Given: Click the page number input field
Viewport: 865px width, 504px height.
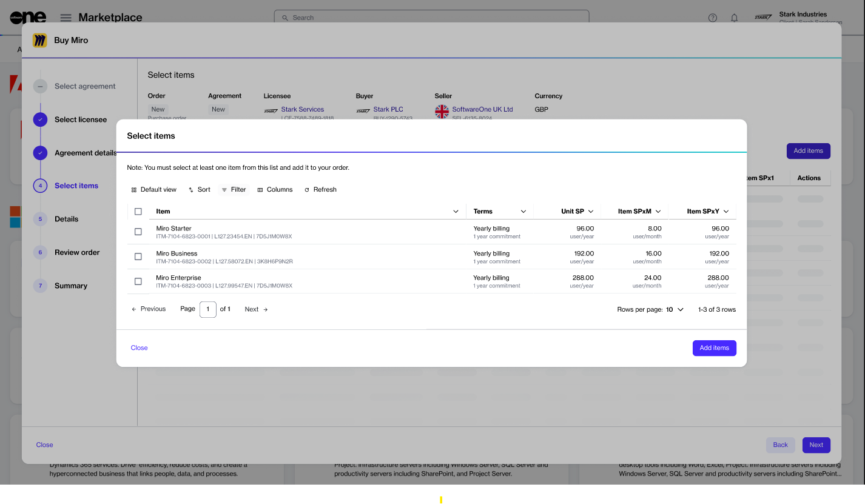Looking at the screenshot, I should point(207,309).
